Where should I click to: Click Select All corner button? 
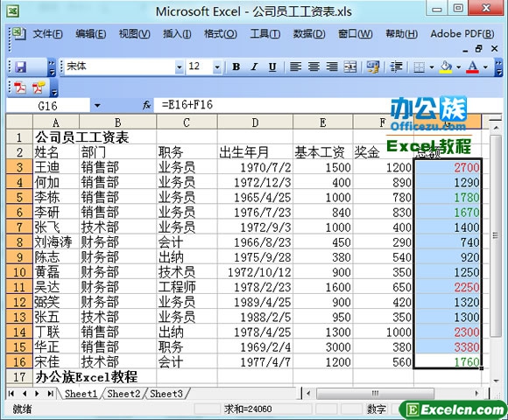(x=19, y=122)
